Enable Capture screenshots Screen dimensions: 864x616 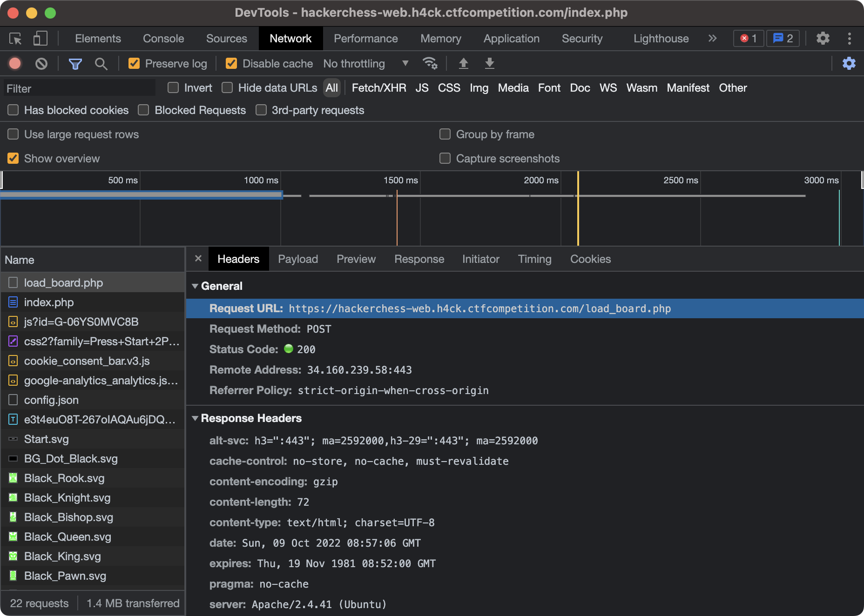pyautogui.click(x=445, y=158)
